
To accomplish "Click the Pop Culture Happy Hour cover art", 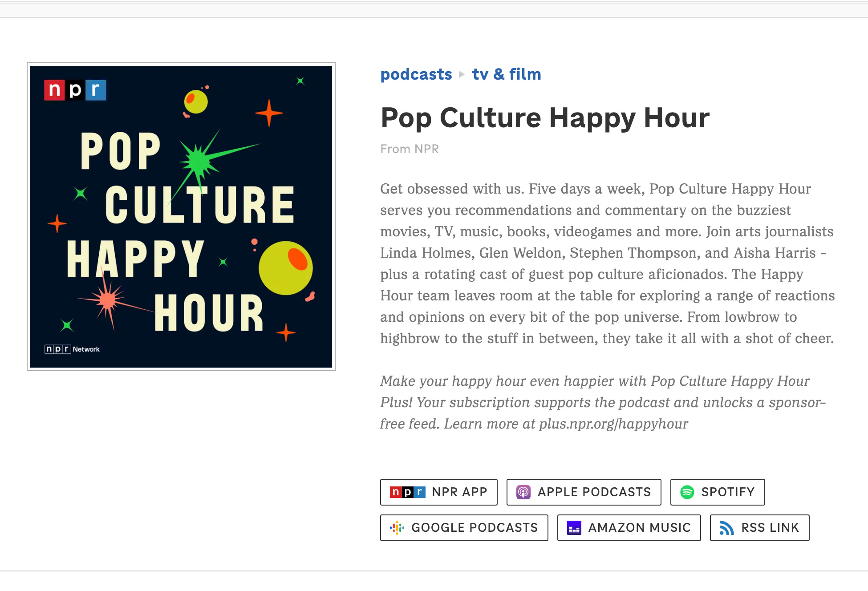I will tap(181, 217).
